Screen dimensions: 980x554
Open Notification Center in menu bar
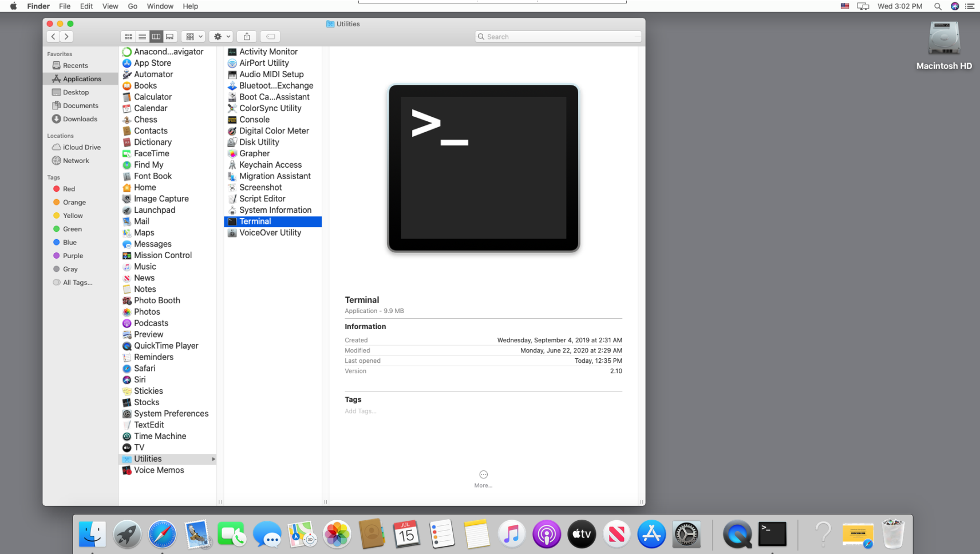click(970, 6)
